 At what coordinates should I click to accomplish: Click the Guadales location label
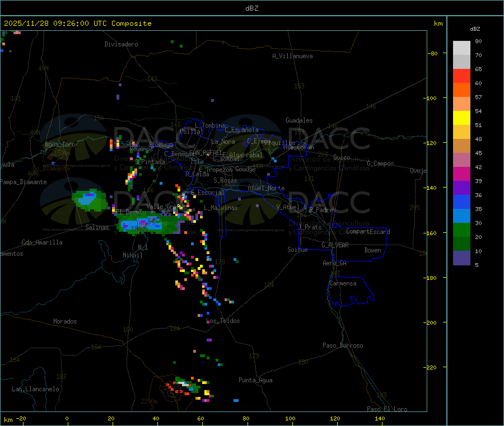(299, 120)
